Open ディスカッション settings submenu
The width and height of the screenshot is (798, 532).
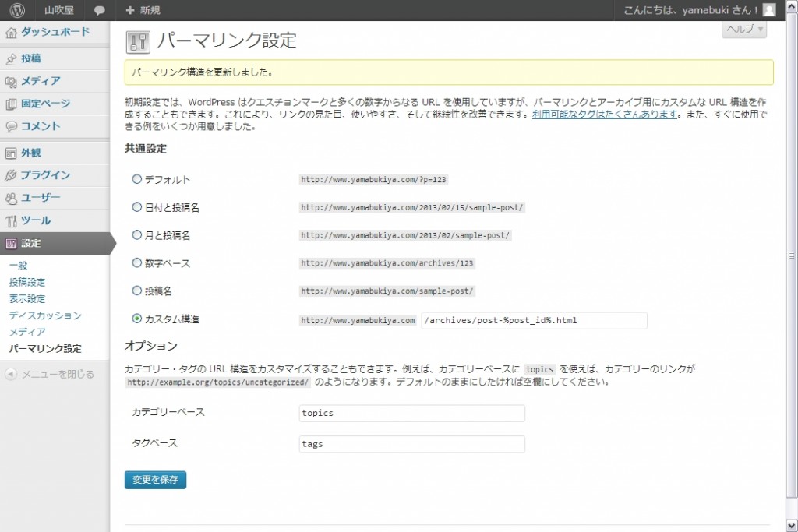click(45, 315)
